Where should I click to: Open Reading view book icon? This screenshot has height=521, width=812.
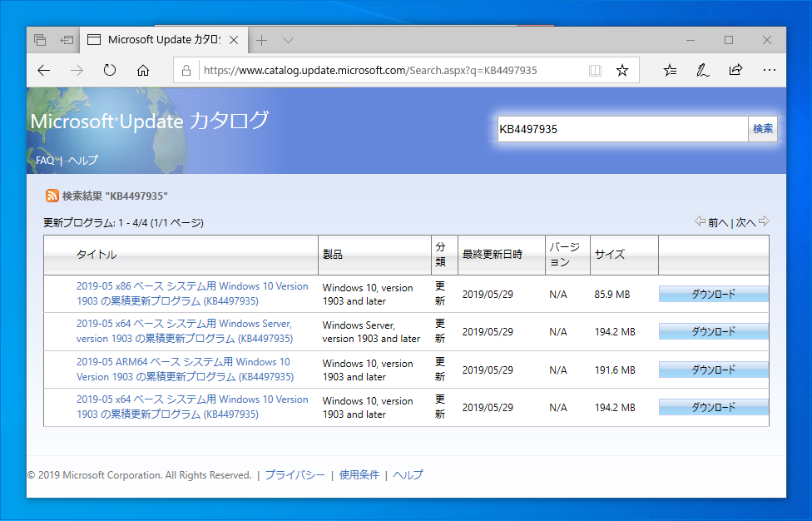595,71
